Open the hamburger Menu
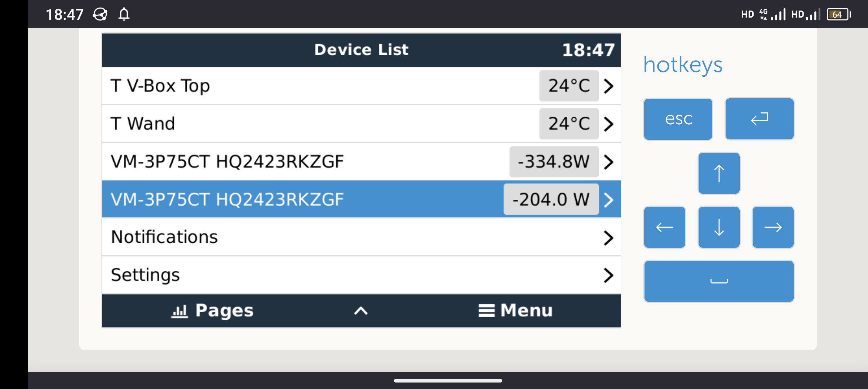This screenshot has width=868, height=389. point(515,310)
